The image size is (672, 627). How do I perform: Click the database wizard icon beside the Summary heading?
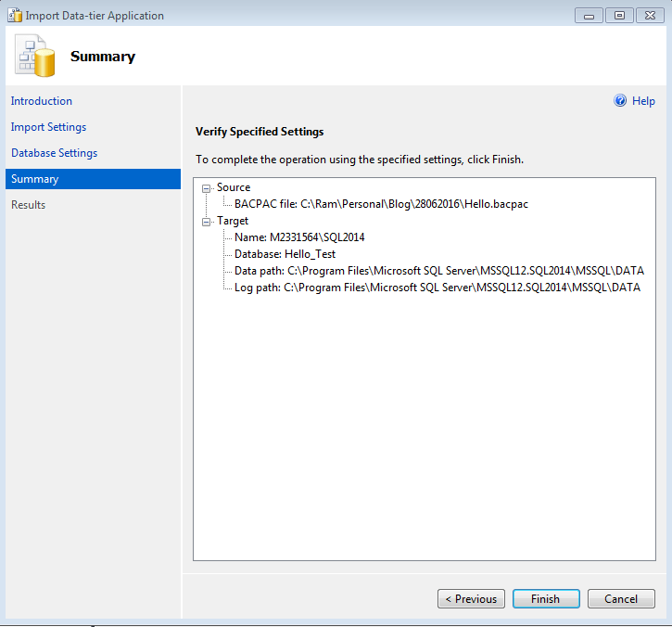coord(35,57)
